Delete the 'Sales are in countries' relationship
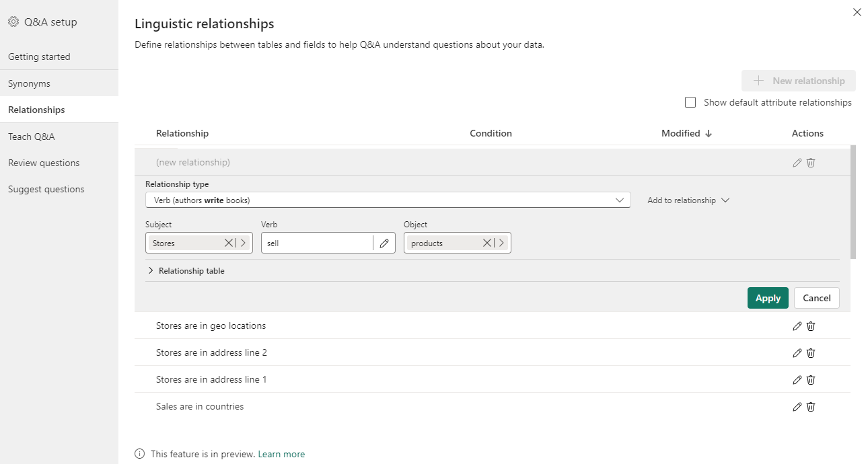Viewport: 868px width, 464px height. tap(811, 407)
